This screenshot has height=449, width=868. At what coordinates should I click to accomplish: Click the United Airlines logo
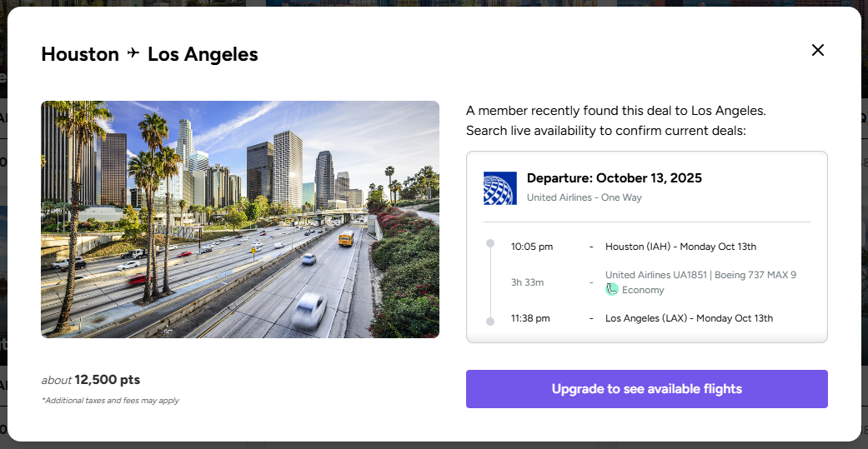[500, 187]
